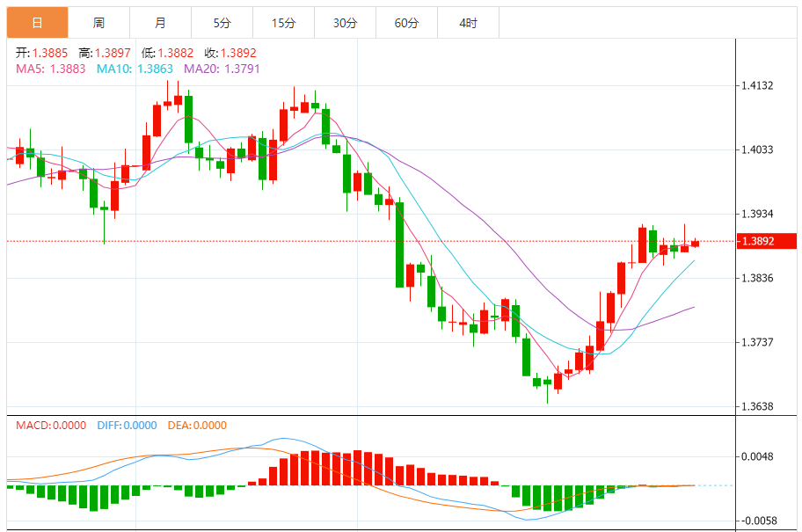
Task: Click the DEA value label
Action: click(x=198, y=426)
